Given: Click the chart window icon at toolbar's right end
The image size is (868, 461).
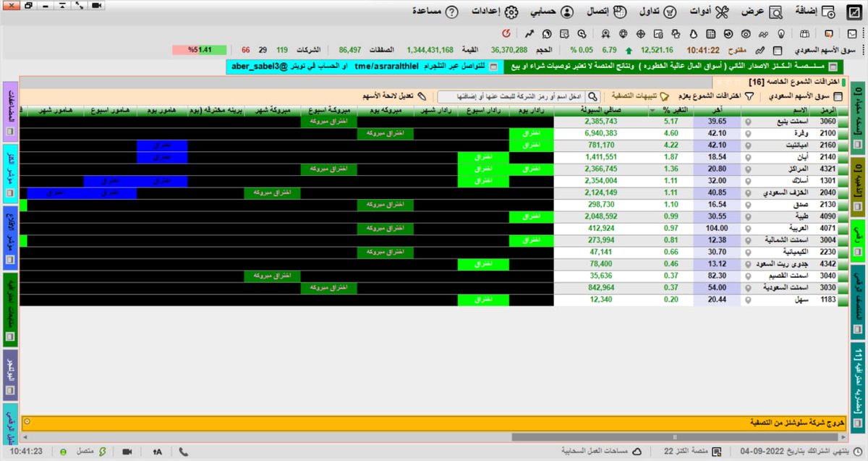Looking at the screenshot, I should [x=852, y=34].
